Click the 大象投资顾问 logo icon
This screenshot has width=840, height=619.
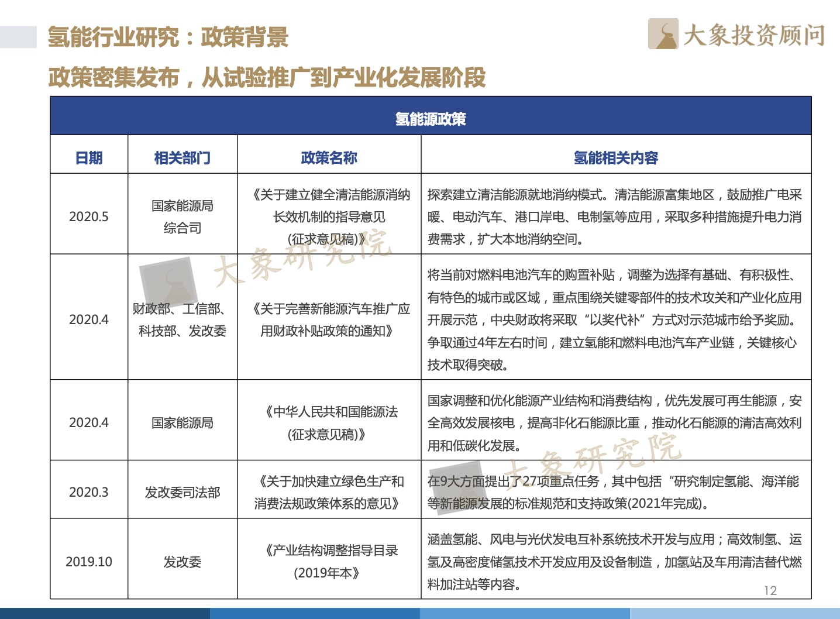click(x=663, y=34)
